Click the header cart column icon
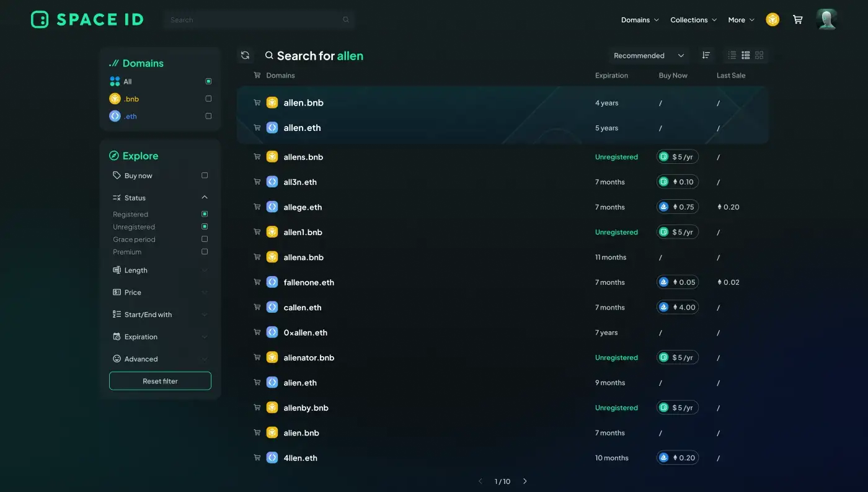This screenshot has height=492, width=868. pyautogui.click(x=257, y=75)
